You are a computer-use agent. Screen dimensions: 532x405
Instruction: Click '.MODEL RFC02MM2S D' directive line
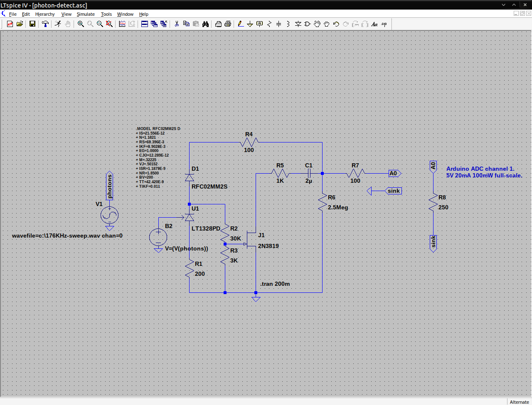[158, 129]
